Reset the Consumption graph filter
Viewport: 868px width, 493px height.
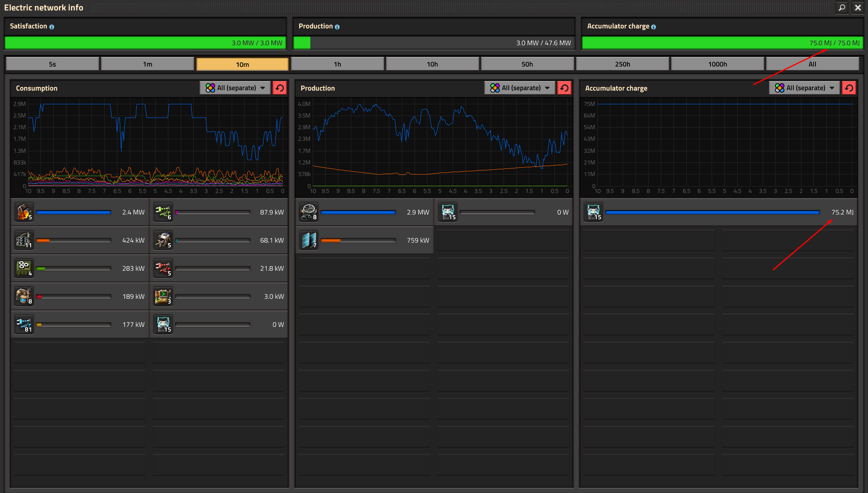click(x=280, y=88)
